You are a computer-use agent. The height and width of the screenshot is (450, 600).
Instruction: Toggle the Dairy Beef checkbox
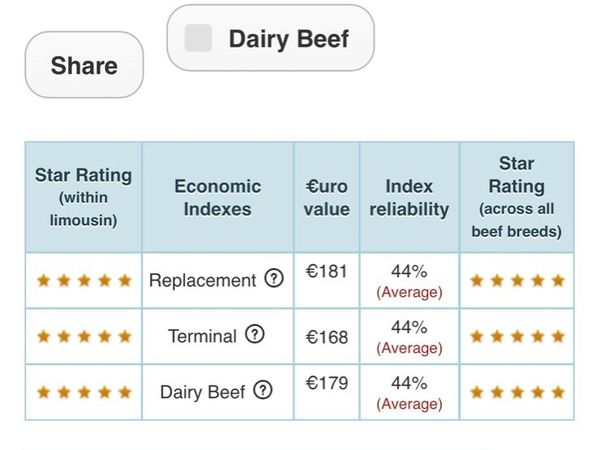pos(199,39)
